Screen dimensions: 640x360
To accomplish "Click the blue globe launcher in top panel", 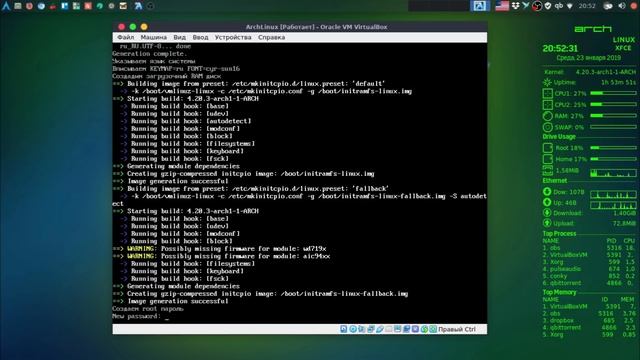I will click(41, 6).
